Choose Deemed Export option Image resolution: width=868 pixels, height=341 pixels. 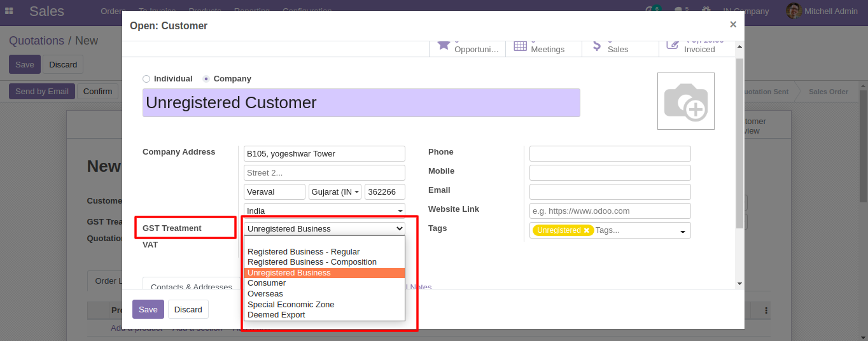[325, 315]
